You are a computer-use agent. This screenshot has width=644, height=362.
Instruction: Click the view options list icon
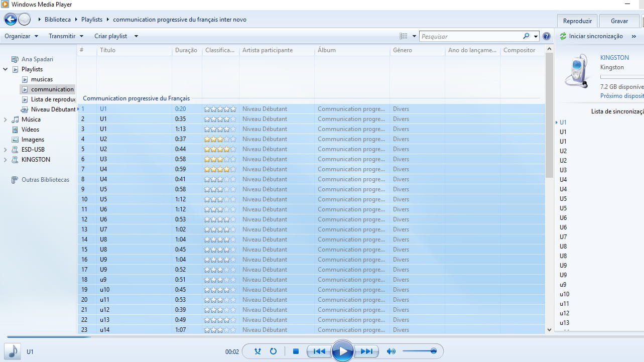pos(403,36)
